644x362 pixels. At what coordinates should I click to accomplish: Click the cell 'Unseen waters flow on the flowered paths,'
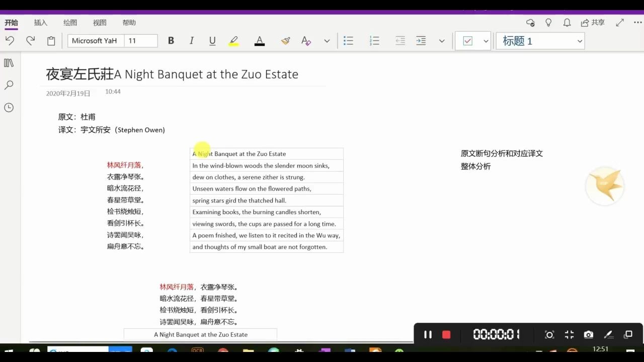267,189
